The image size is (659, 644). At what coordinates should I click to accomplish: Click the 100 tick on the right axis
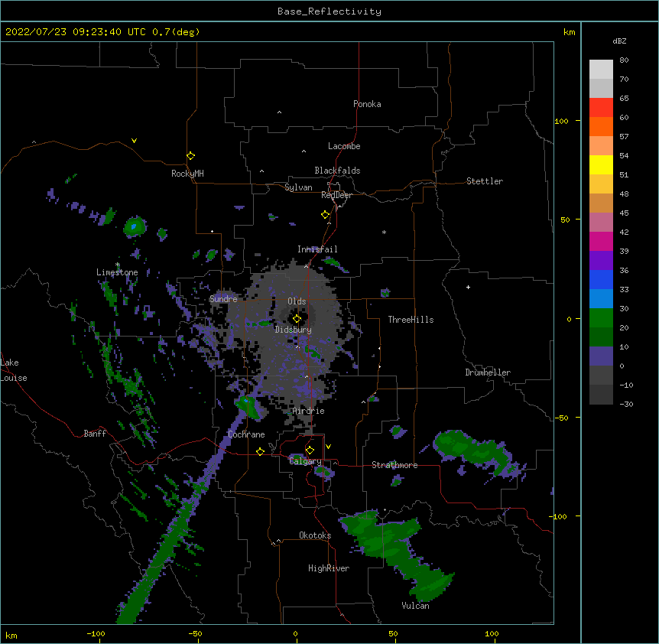point(561,121)
